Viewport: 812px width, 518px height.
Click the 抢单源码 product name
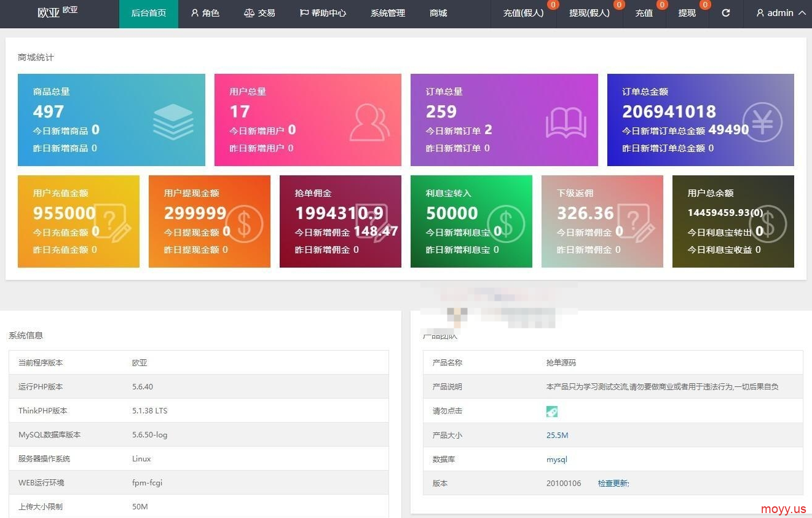click(561, 363)
